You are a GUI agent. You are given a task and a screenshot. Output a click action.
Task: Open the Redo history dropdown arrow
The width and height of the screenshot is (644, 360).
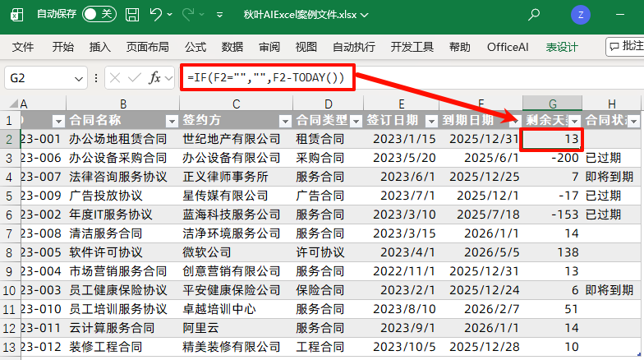[x=202, y=15]
